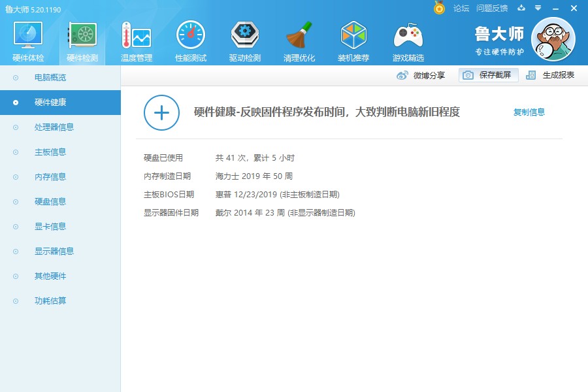Screen dimensions: 588x392
Task: Click 复制信息 to copy info
Action: point(529,112)
